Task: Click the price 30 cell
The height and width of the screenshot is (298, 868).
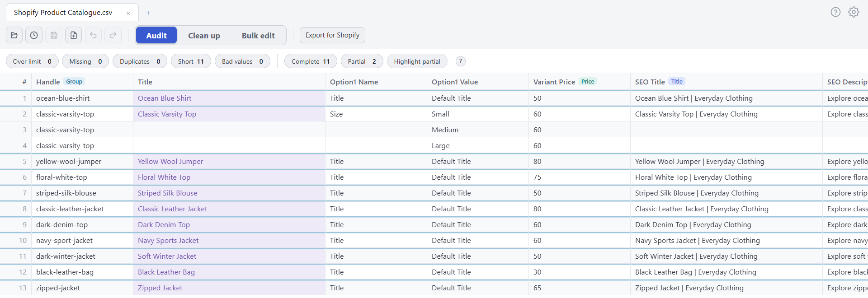Action: pos(580,272)
